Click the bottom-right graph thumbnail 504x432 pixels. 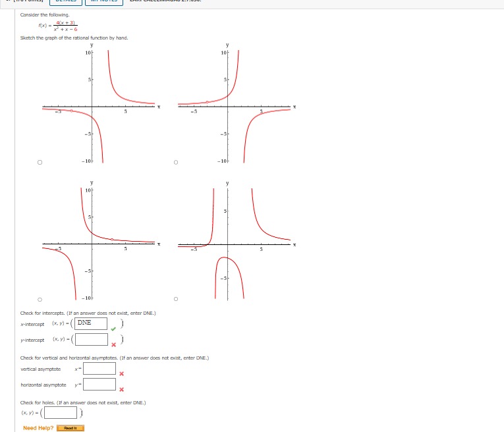tap(237, 240)
